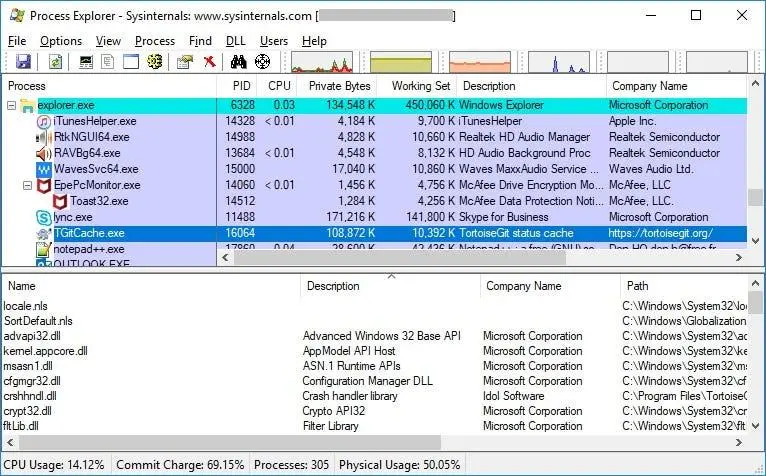Viewport: 766px width, 476px height.
Task: Open the DLL menu
Action: point(235,41)
